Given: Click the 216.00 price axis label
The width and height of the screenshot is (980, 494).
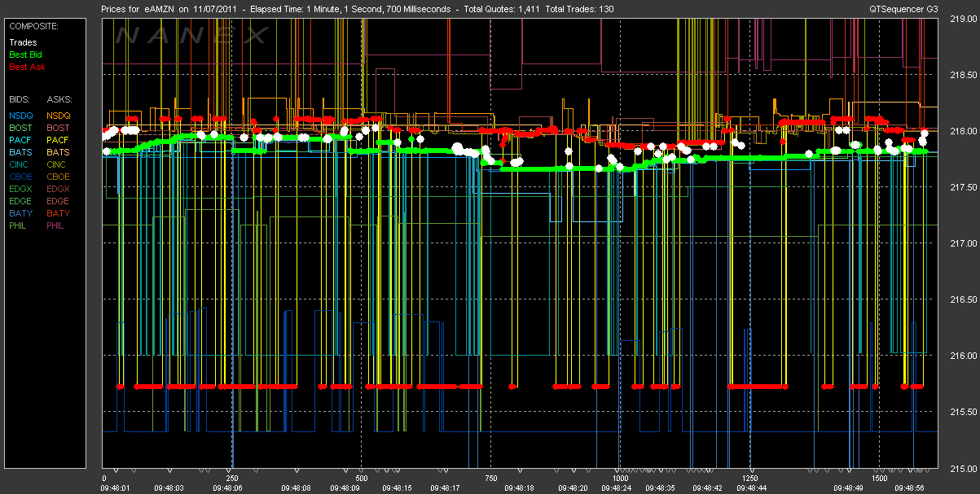Looking at the screenshot, I should point(964,356).
